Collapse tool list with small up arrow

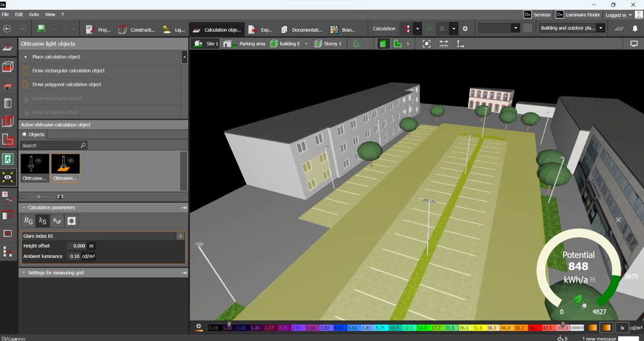[x=185, y=57]
